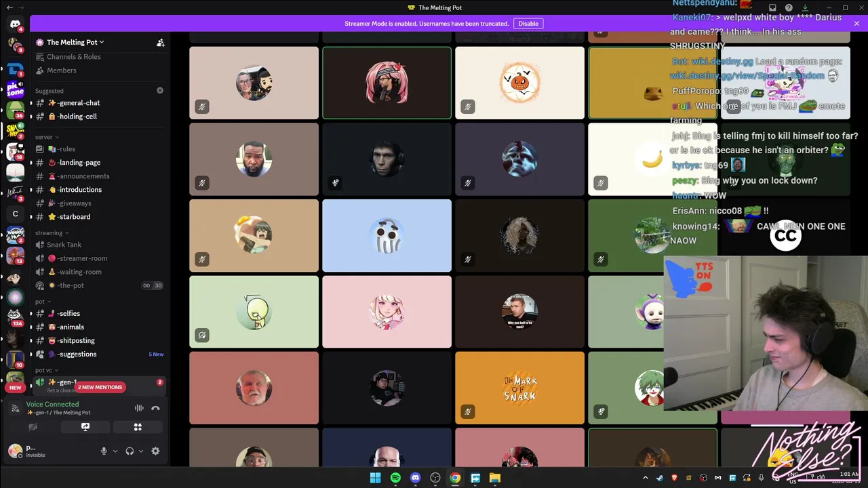868x488 pixels.
Task: Dismiss the Suggested channels section
Action: click(160, 90)
